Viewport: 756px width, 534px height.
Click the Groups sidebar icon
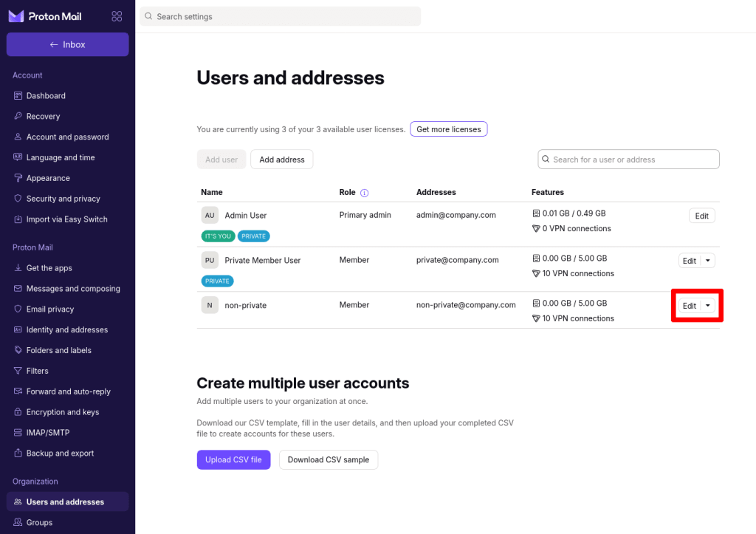tap(18, 522)
